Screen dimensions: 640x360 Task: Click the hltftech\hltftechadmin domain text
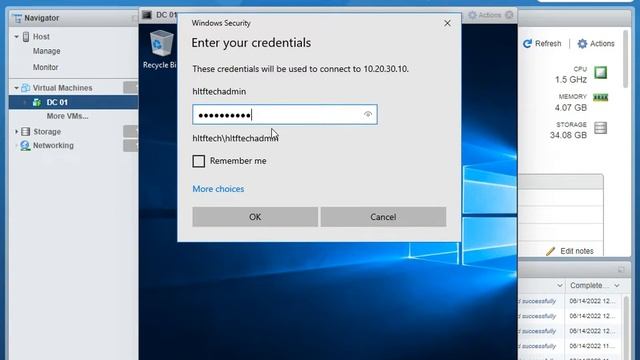pyautogui.click(x=235, y=138)
